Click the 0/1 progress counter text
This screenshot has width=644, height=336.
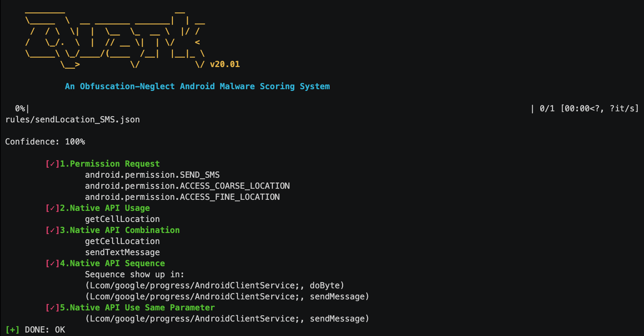547,109
